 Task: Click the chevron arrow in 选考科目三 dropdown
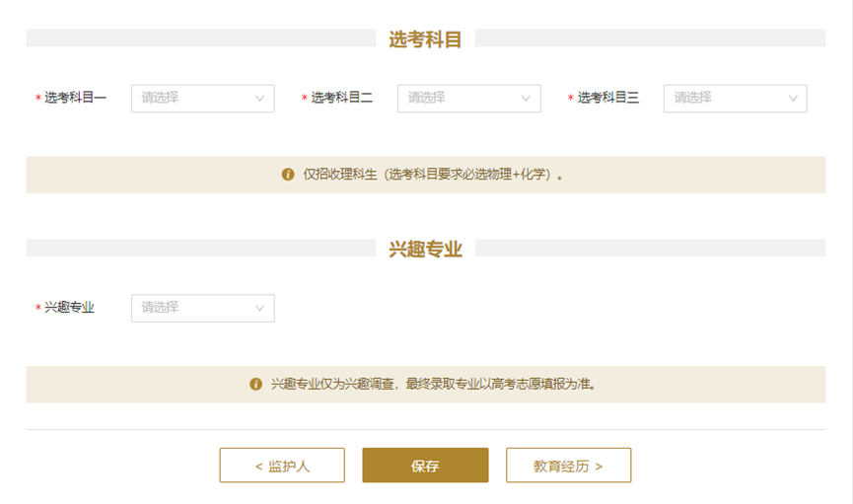pos(793,99)
